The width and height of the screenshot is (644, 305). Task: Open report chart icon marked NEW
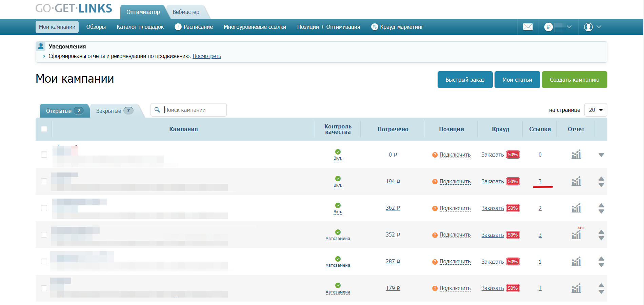pos(576,234)
